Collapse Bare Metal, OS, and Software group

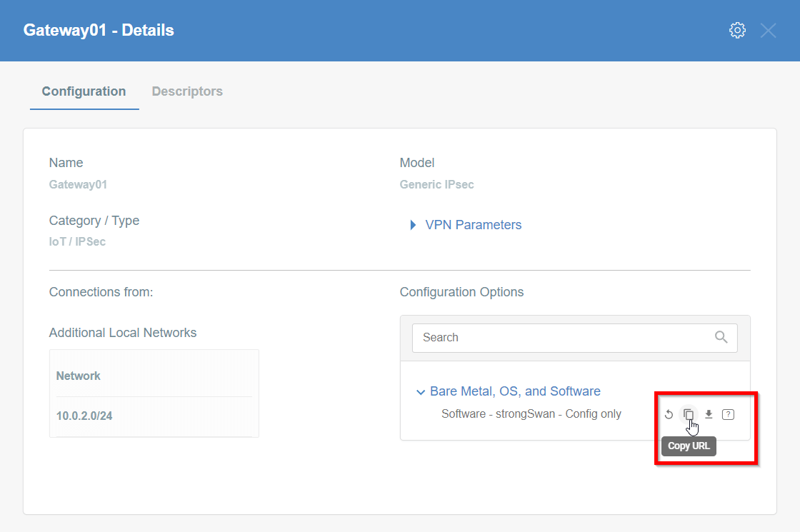421,392
